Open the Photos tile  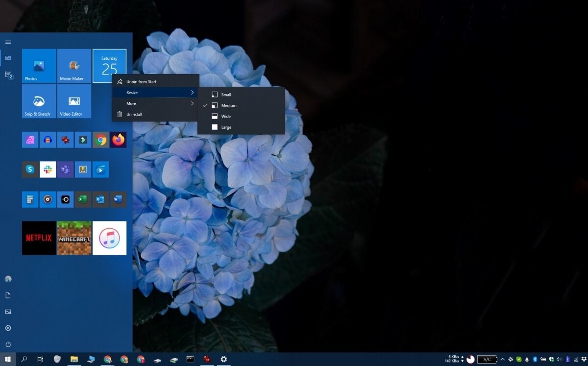coord(38,66)
